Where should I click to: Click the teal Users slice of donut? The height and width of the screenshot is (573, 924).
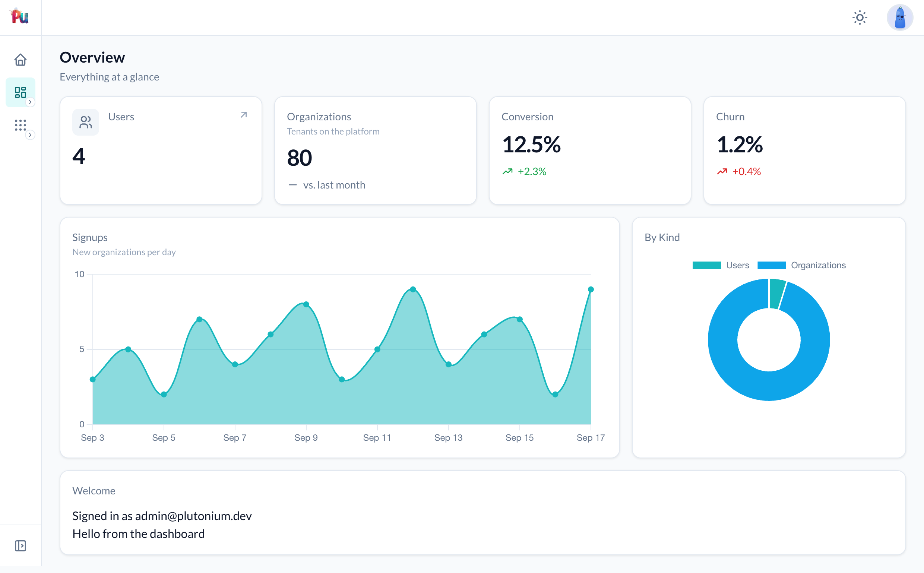(x=776, y=294)
